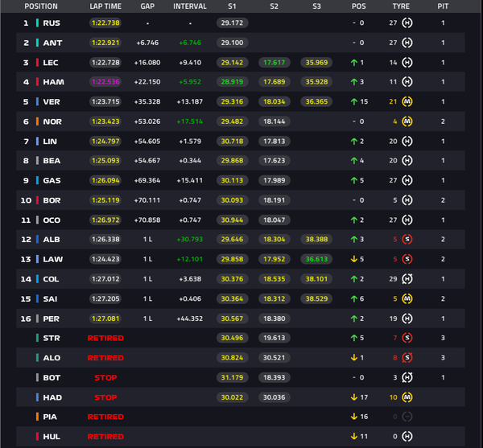Click the S3 column header

[316, 6]
